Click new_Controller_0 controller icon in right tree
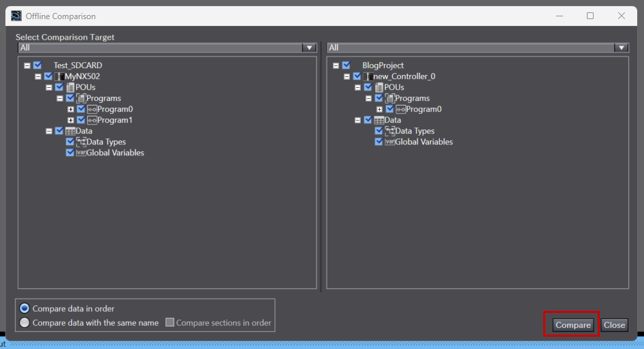This screenshot has height=349, width=644. coord(368,76)
